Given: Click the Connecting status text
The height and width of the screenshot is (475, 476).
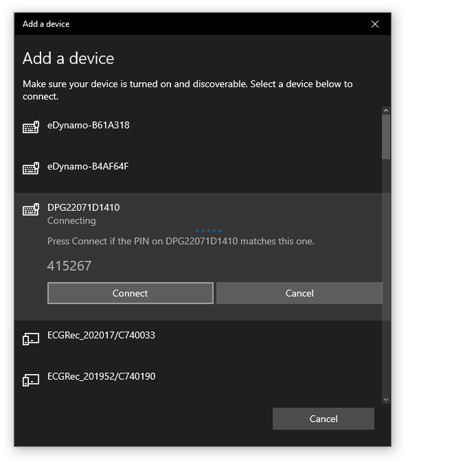Looking at the screenshot, I should 71,221.
